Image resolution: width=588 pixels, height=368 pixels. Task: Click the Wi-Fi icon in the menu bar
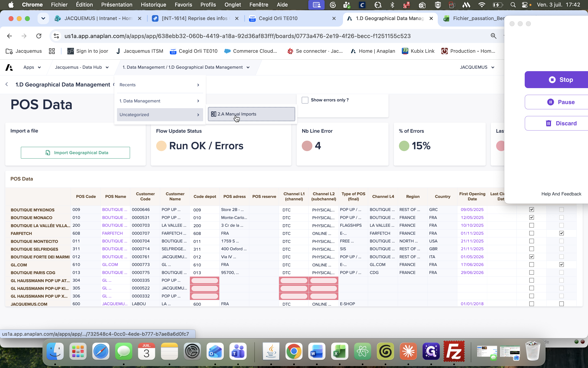click(482, 5)
